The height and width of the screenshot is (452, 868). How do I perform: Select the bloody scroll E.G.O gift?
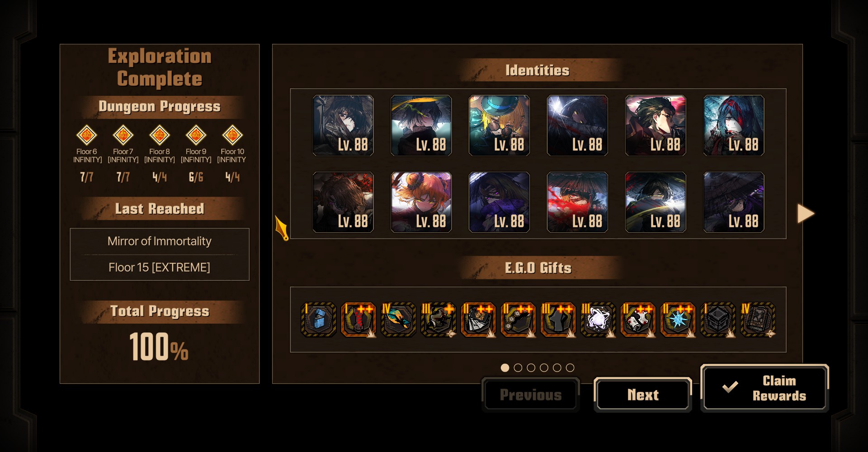638,320
